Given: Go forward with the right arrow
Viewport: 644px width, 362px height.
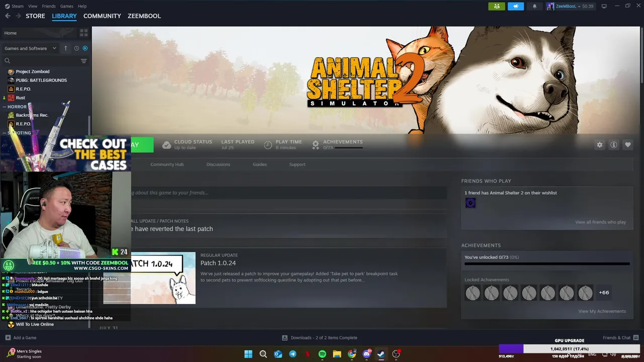Looking at the screenshot, I should tap(18, 16).
